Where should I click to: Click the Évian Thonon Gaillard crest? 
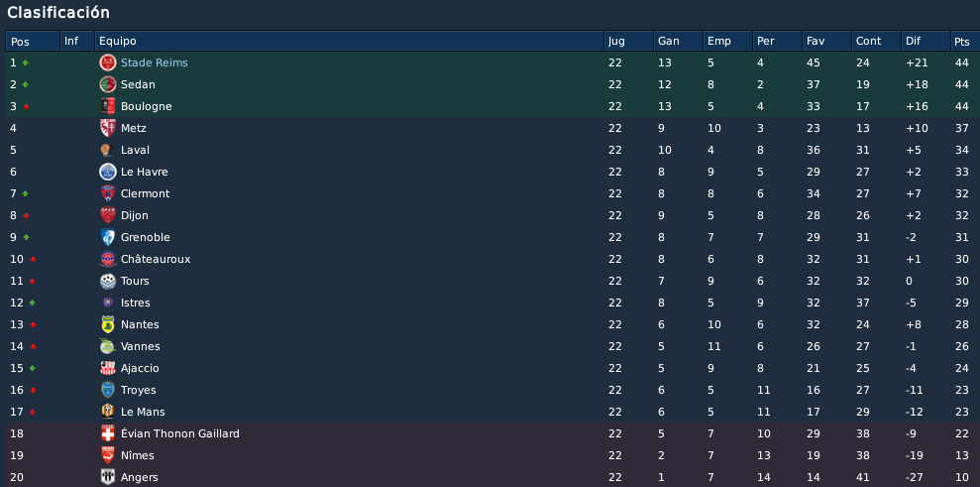click(107, 433)
